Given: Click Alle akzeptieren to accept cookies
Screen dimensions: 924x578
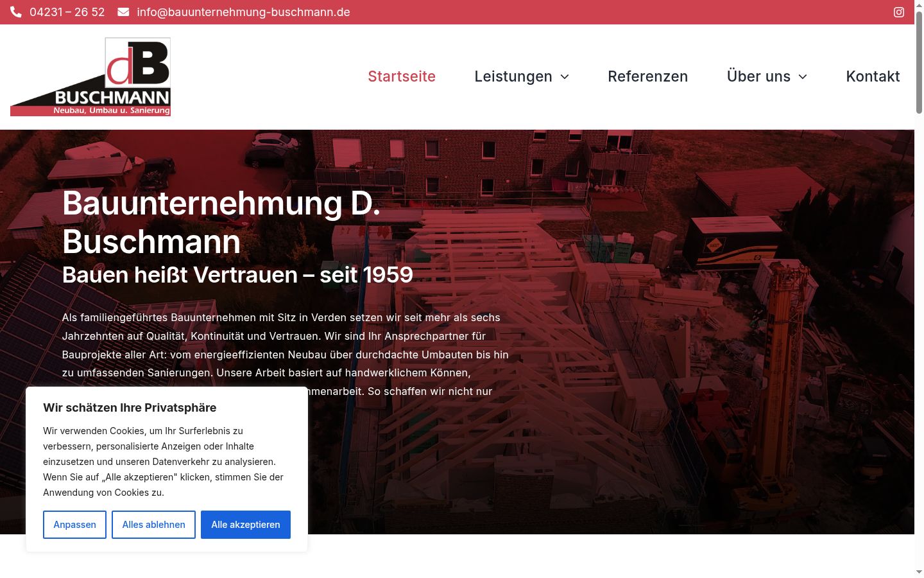Looking at the screenshot, I should pyautogui.click(x=246, y=525).
